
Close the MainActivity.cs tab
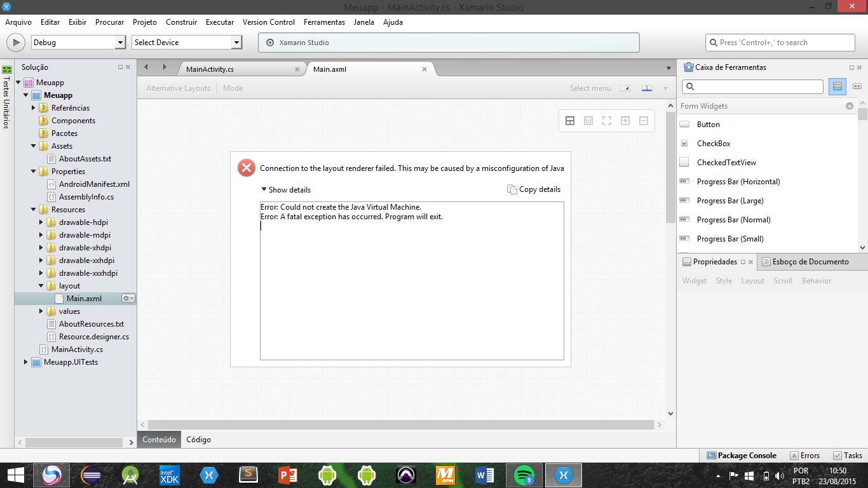click(x=297, y=69)
